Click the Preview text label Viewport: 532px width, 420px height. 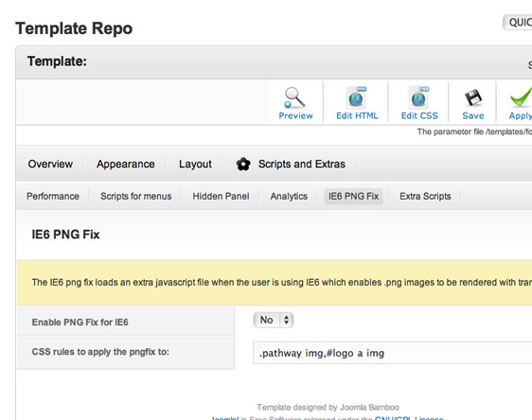coord(295,115)
